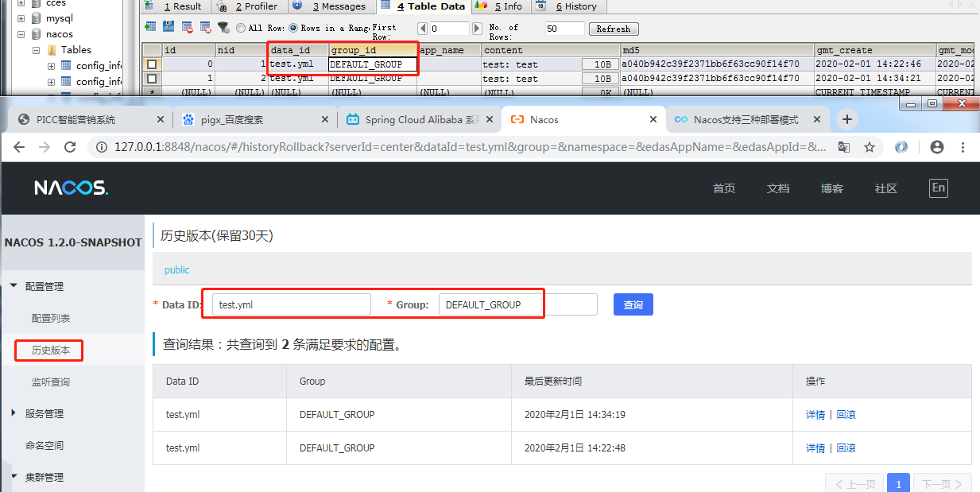The height and width of the screenshot is (492, 980).
Task: Click the public namespace link
Action: pyautogui.click(x=177, y=269)
